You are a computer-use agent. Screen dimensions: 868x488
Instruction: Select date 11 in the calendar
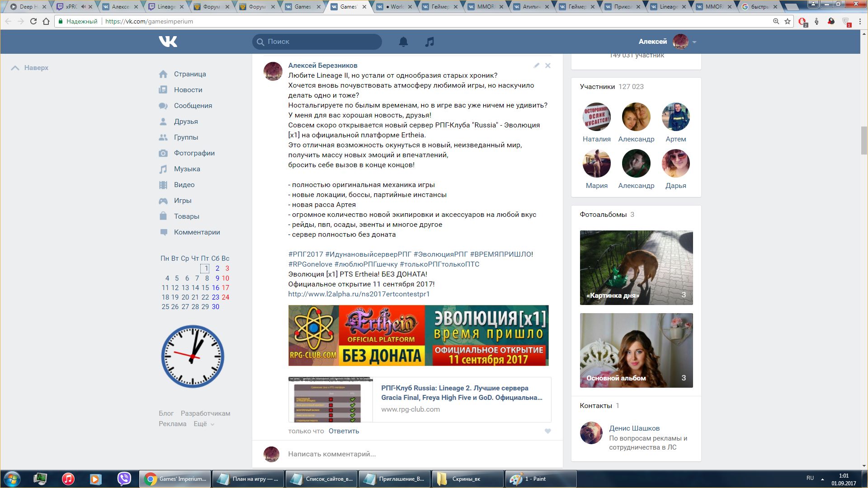click(x=165, y=288)
